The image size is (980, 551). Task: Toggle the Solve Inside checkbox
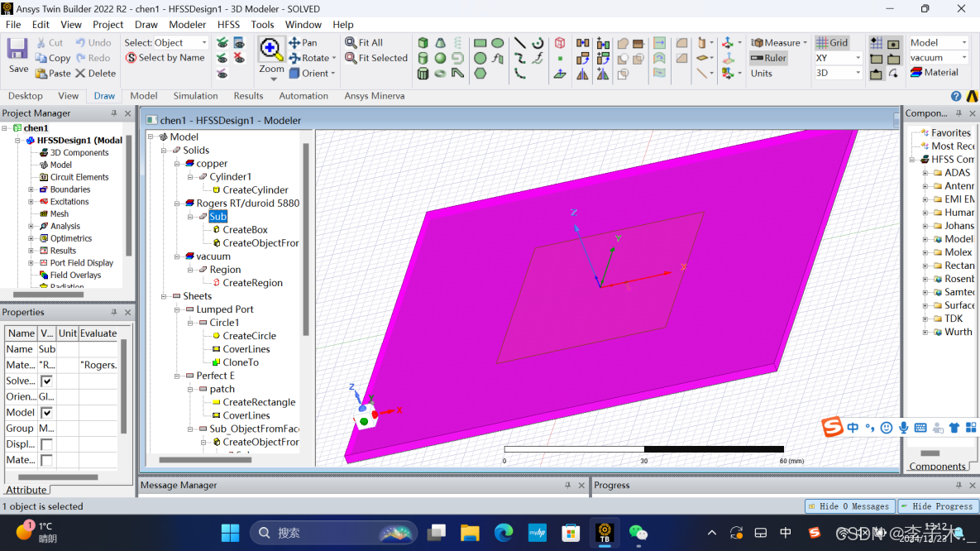point(46,381)
